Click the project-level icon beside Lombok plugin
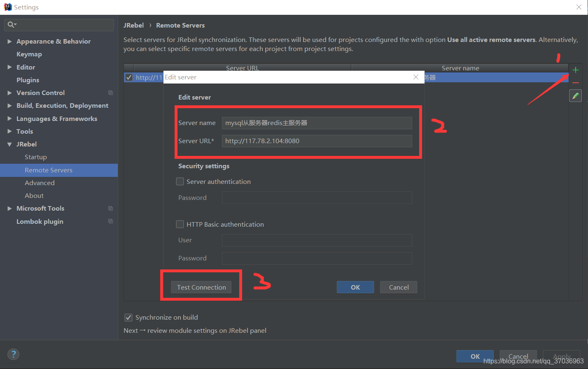Image resolution: width=588 pixels, height=369 pixels. tap(110, 221)
